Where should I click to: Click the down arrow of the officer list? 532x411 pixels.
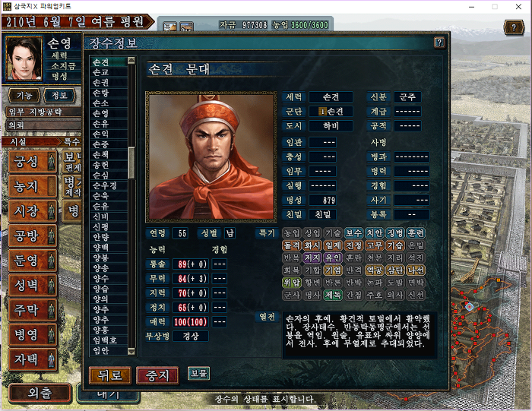point(131,351)
